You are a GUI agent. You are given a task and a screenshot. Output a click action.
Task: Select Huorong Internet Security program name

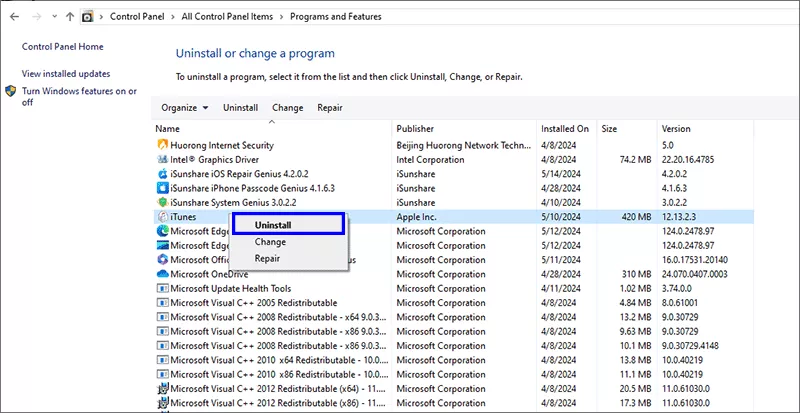point(222,145)
